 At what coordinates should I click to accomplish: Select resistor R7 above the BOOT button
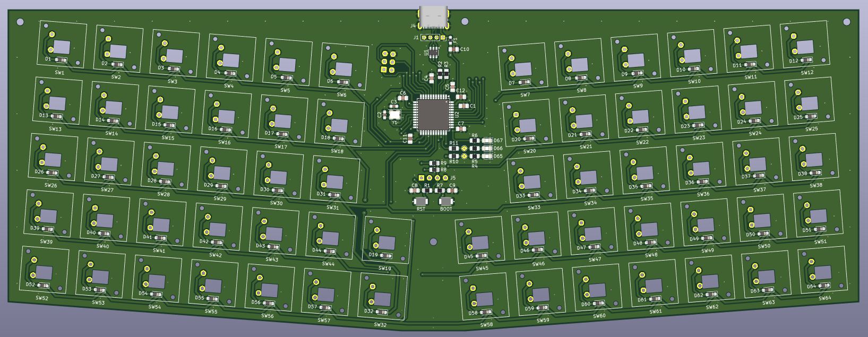coord(440,191)
